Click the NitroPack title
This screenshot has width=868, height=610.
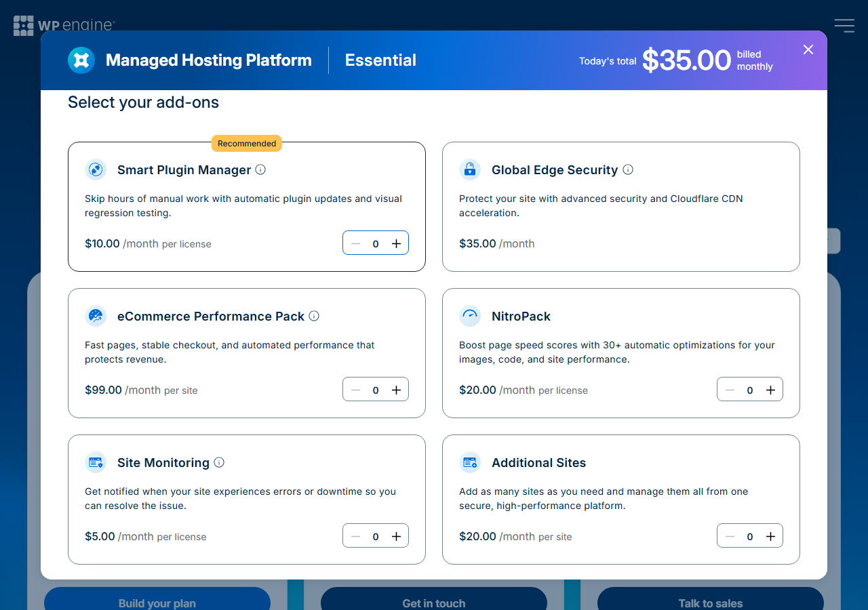521,316
